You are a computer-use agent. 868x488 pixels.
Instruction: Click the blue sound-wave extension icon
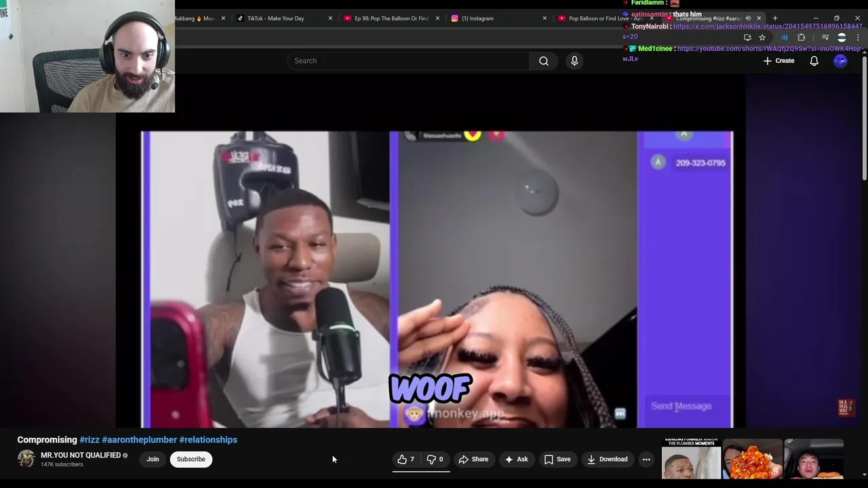click(x=785, y=37)
